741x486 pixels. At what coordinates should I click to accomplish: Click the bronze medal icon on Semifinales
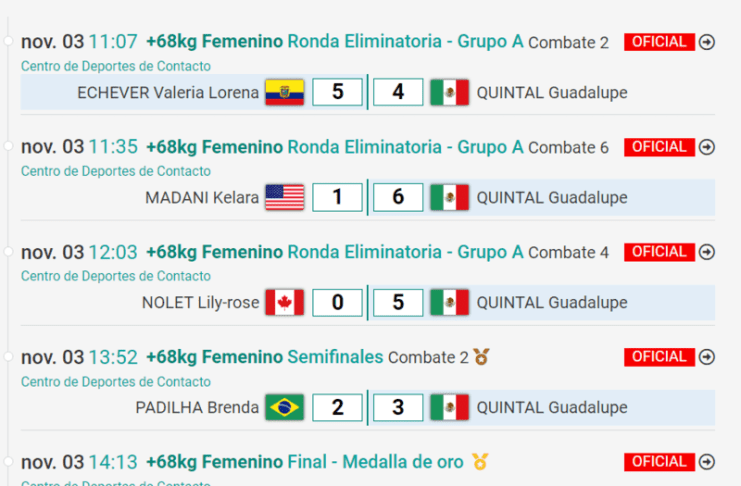click(x=482, y=357)
